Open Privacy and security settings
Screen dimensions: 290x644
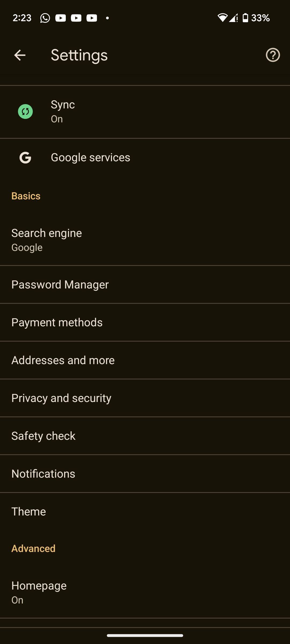(x=145, y=398)
